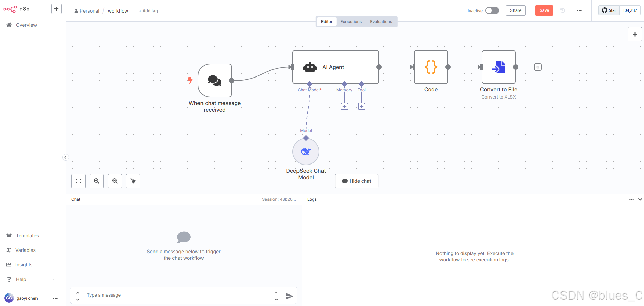Click the Code node output connector
The height and width of the screenshot is (306, 644).
click(448, 67)
